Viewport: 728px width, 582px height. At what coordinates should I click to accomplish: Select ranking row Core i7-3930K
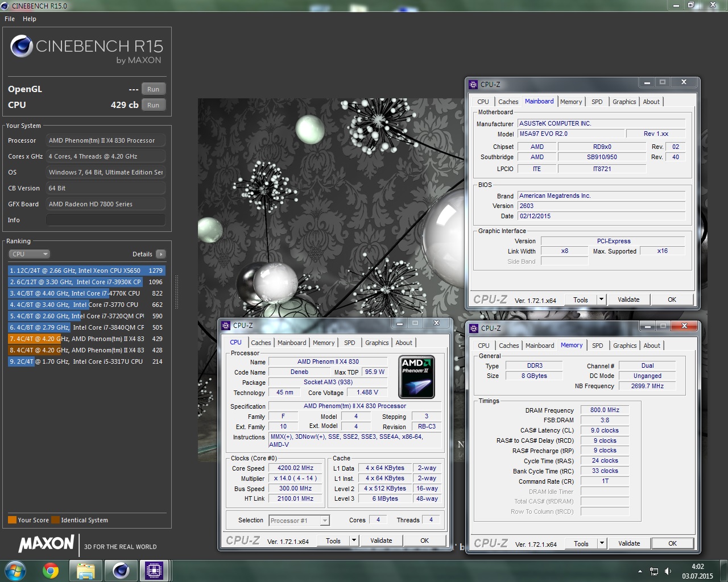click(86, 282)
